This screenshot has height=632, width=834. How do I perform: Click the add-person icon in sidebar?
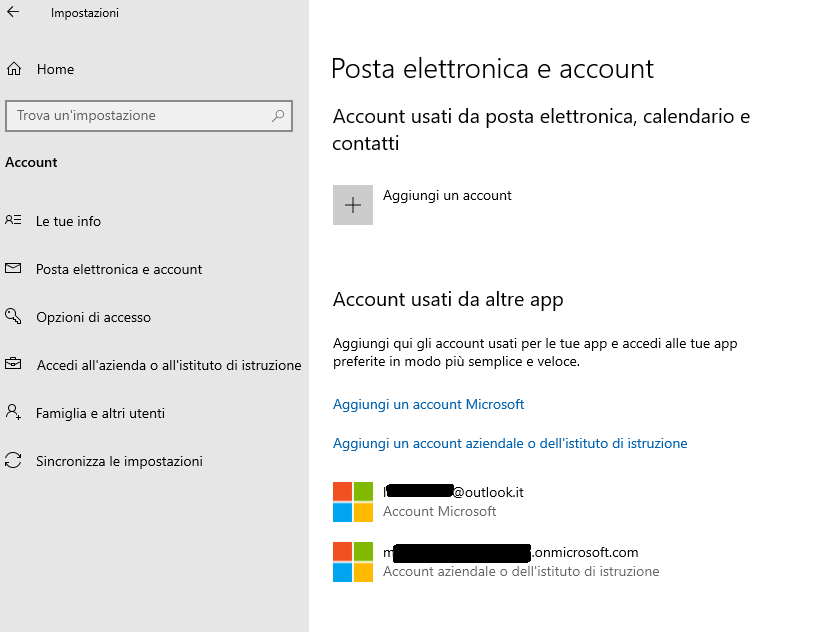click(13, 412)
